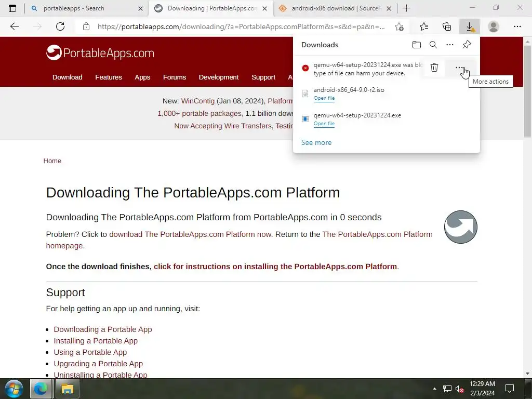Click the large PortableApps download arrow graphic
Screen dimensions: 532x399
tap(460, 227)
